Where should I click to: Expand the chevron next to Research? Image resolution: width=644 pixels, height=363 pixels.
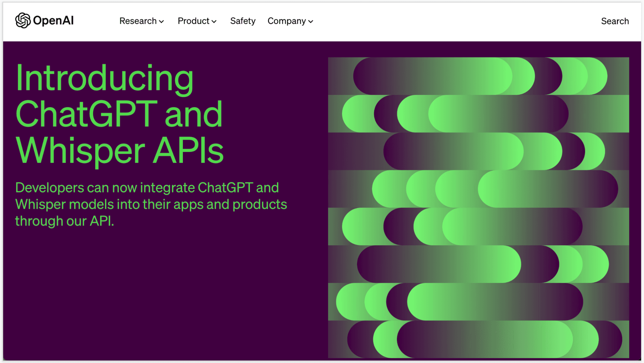[x=162, y=22]
